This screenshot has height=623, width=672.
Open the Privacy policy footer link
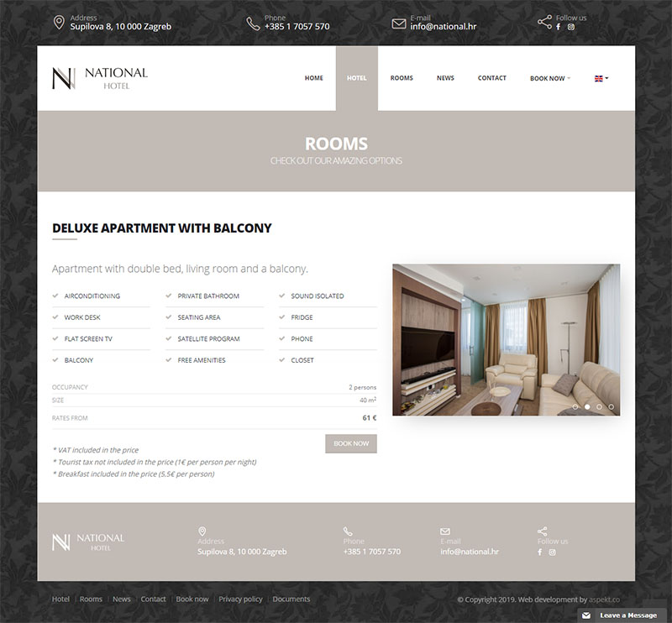[x=240, y=599]
